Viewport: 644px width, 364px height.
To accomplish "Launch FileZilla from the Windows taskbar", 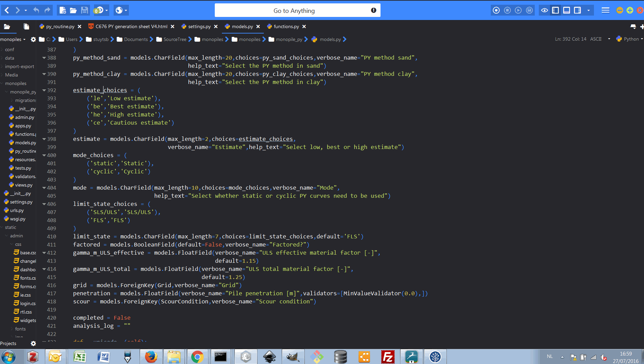I will [x=388, y=357].
